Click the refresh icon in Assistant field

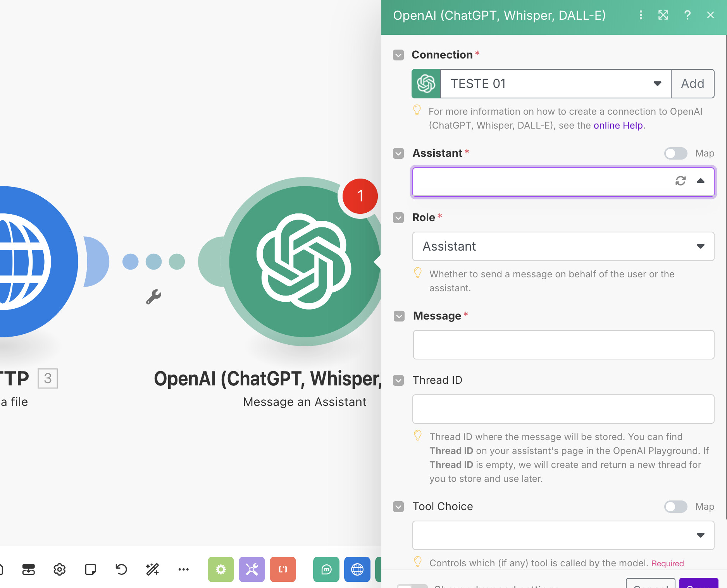click(x=680, y=181)
